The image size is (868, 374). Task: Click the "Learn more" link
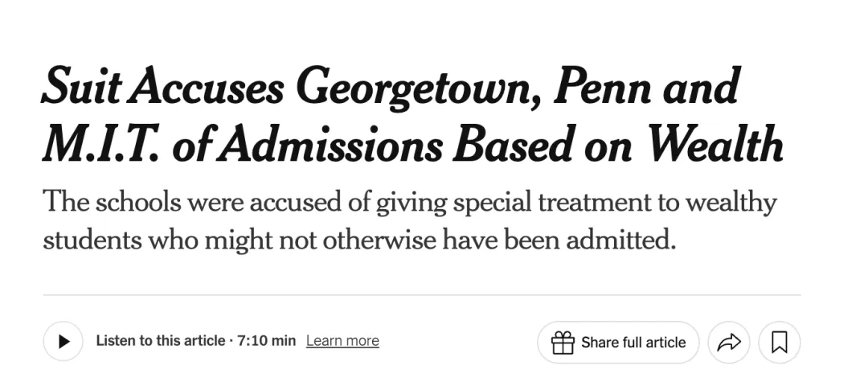click(x=342, y=341)
